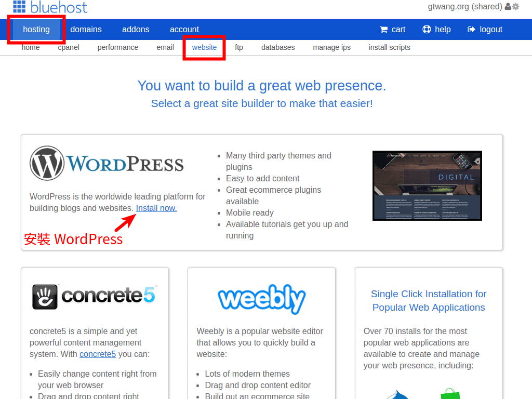Click the logout icon

pyautogui.click(x=471, y=29)
